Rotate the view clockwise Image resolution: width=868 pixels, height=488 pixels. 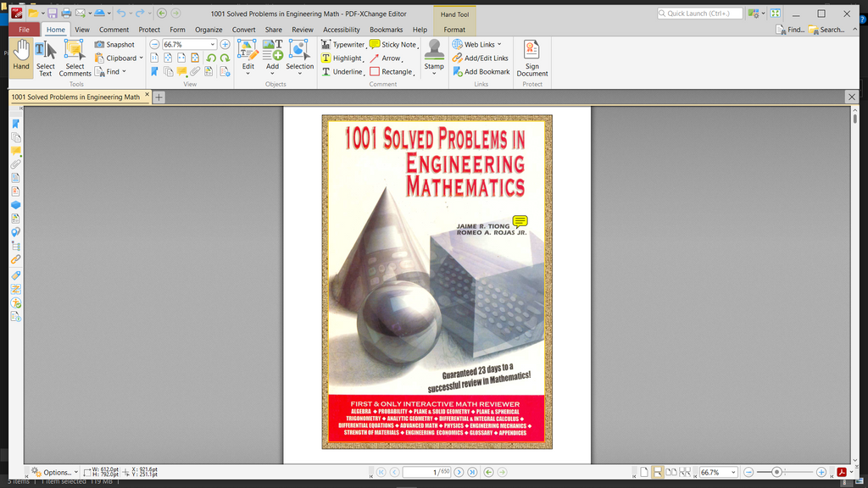(225, 58)
